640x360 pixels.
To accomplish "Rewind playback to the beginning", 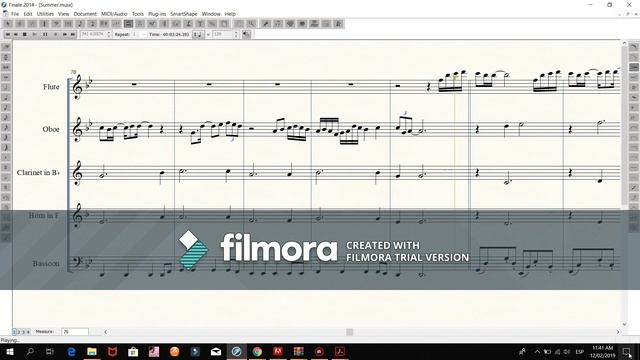I will 8,34.
